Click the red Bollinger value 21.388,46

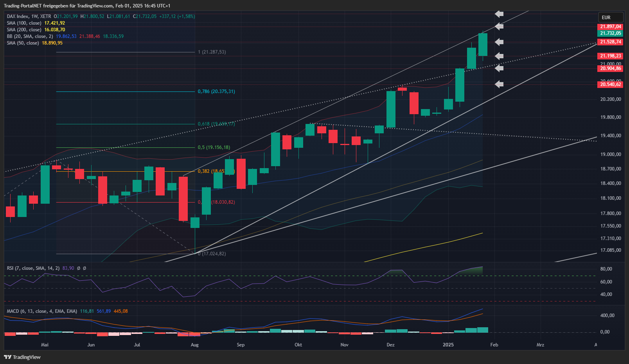[x=90, y=36]
